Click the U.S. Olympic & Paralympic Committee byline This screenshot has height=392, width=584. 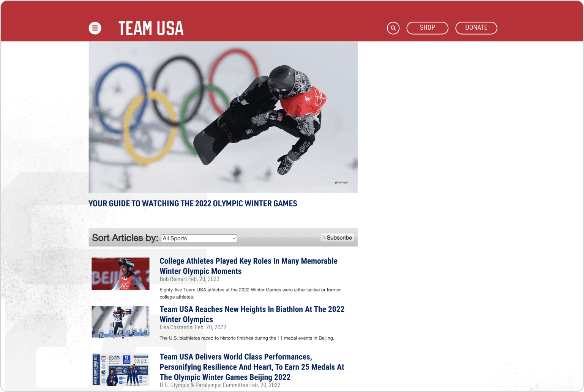pos(220,385)
